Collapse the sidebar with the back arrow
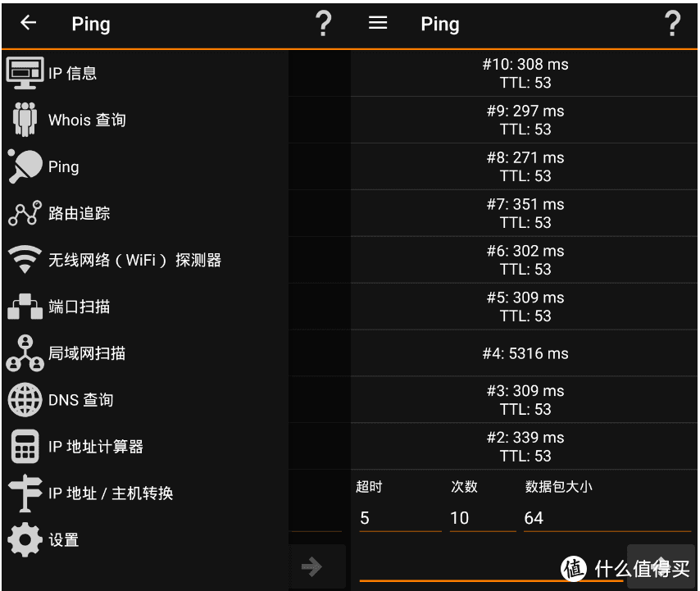The image size is (700, 591). point(28,23)
